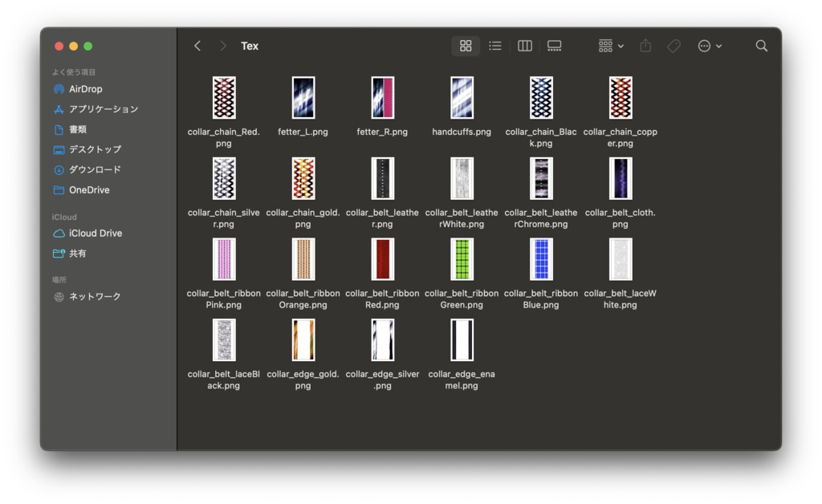The height and width of the screenshot is (504, 822).
Task: Open ネットワーク in the sidebar
Action: point(87,296)
